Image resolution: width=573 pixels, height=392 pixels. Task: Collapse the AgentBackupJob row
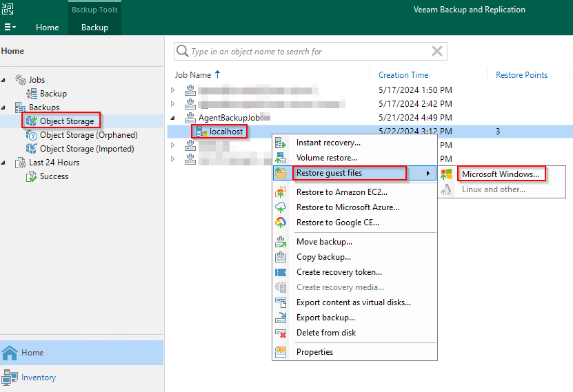[x=174, y=118]
